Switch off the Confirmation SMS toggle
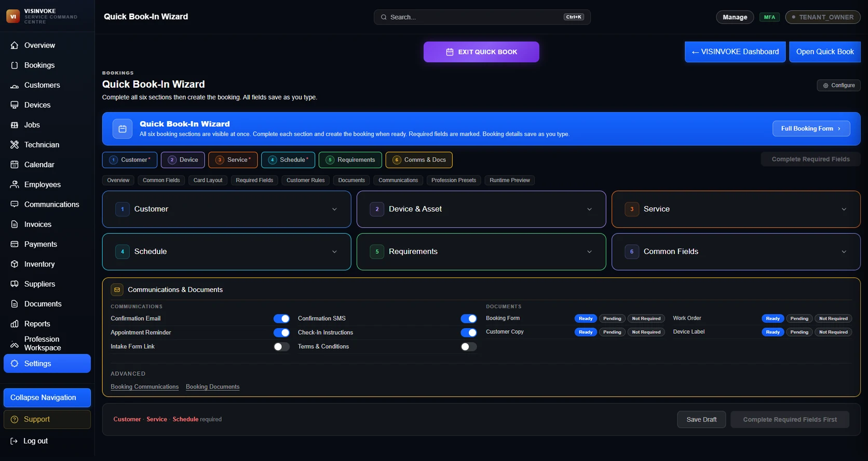Image resolution: width=868 pixels, height=461 pixels. click(468, 319)
